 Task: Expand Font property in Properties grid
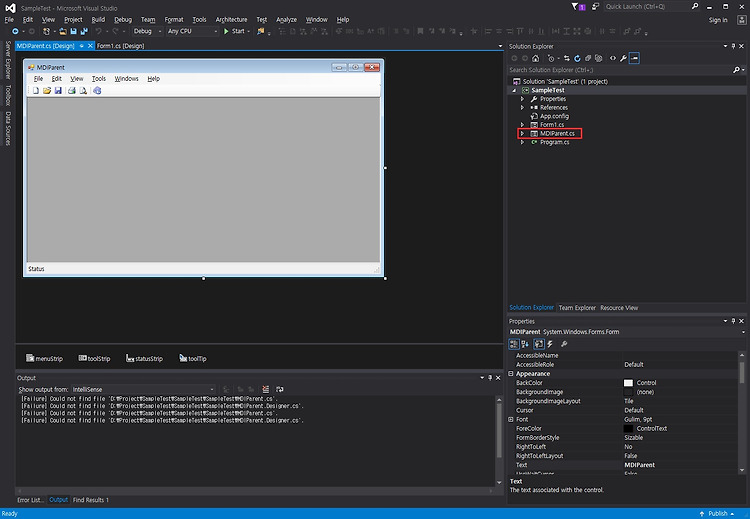click(x=511, y=420)
